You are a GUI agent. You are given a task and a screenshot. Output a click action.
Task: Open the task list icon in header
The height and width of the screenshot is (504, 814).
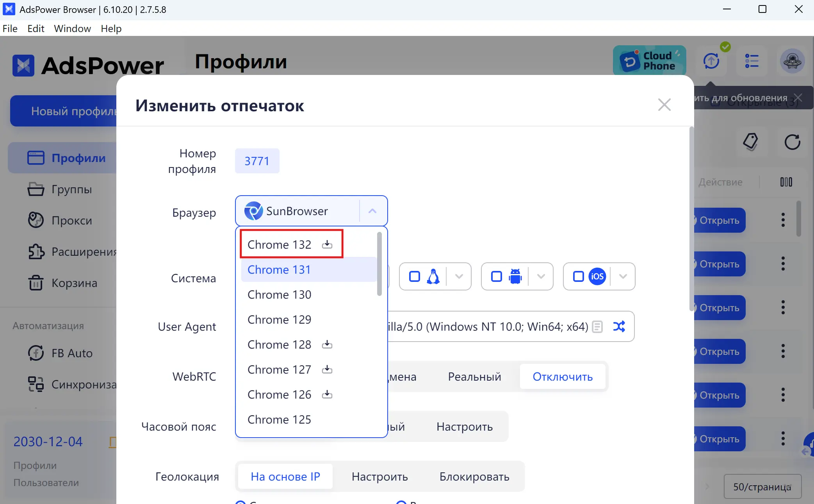coord(752,61)
